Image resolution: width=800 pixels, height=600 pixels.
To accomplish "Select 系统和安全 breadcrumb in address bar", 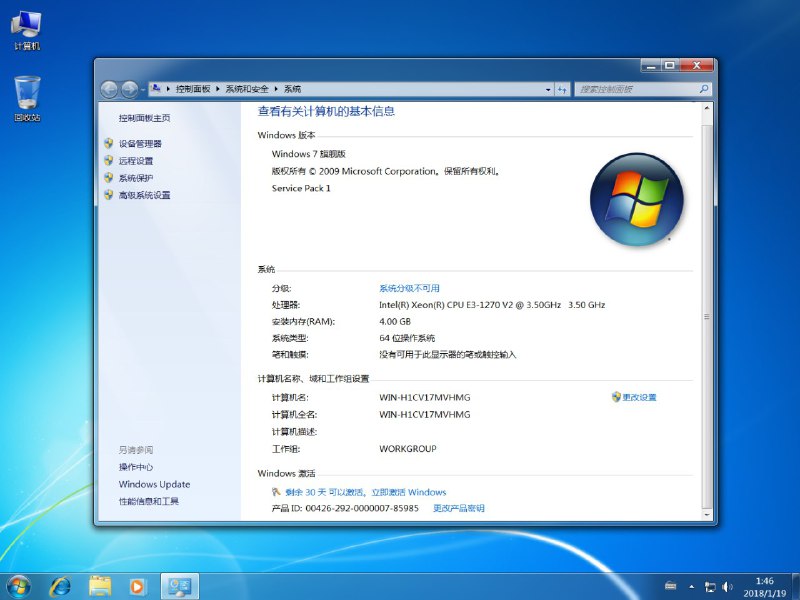I will pos(247,89).
